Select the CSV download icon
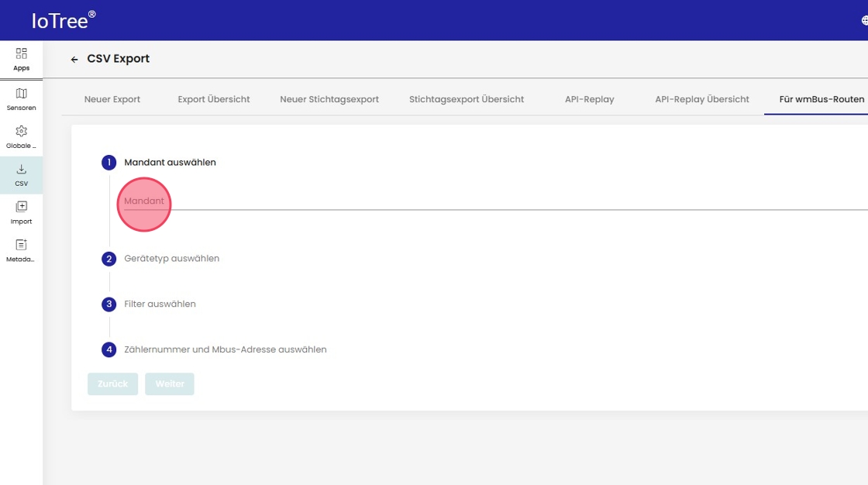The image size is (868, 485). [21, 170]
